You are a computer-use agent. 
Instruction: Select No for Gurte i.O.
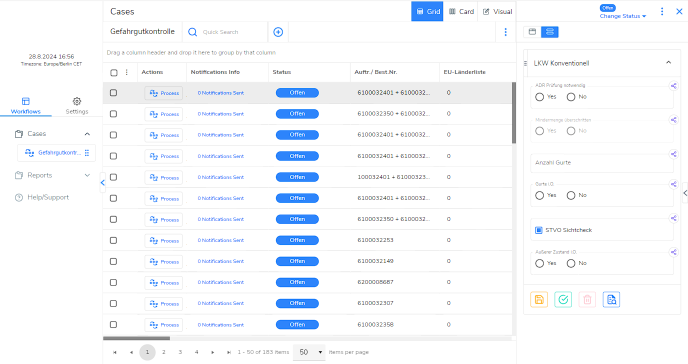[x=571, y=196]
